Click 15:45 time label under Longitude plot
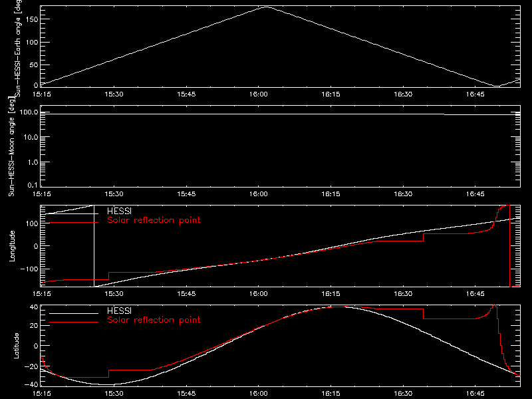Viewport: 532px width, 399px height. click(186, 293)
